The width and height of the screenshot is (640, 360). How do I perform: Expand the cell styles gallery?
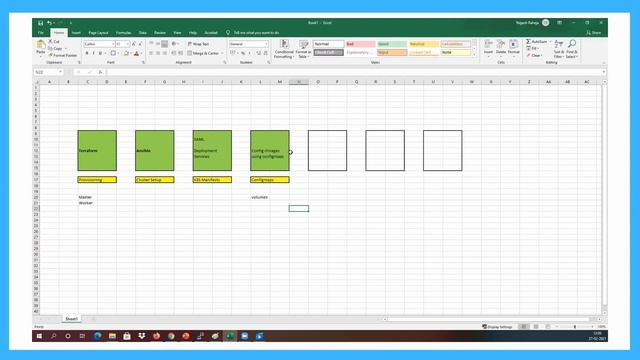pyautogui.click(x=474, y=54)
